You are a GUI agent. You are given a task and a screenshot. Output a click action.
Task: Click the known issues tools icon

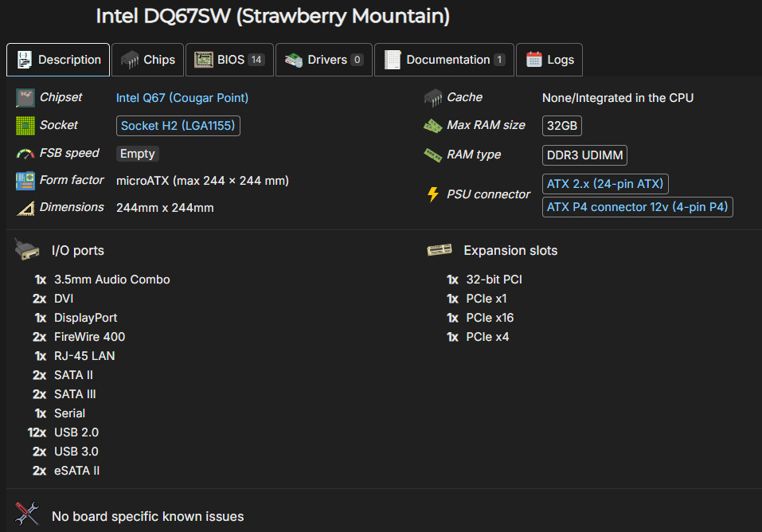[x=27, y=514]
